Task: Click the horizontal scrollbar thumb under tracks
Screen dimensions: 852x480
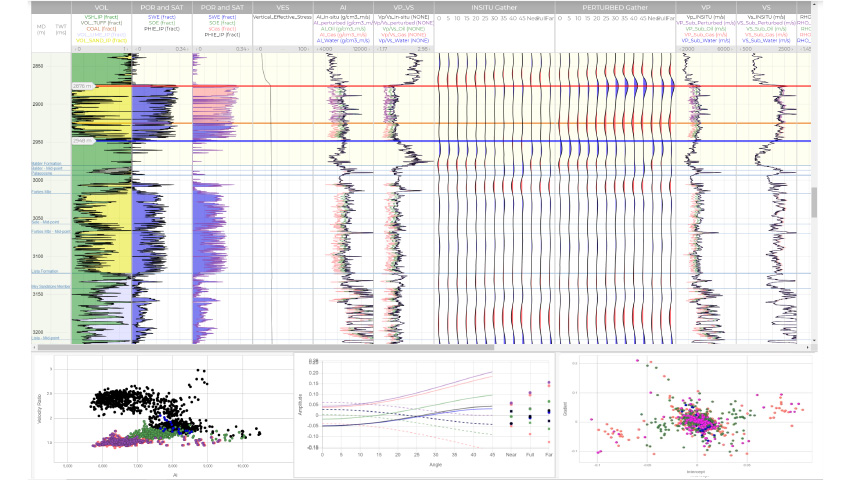Action: click(x=266, y=347)
